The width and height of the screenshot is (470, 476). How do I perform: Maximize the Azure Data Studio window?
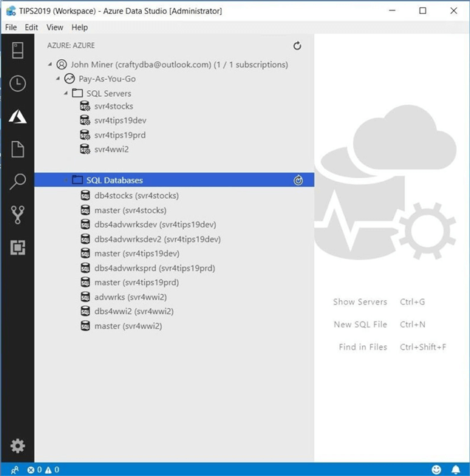423,11
